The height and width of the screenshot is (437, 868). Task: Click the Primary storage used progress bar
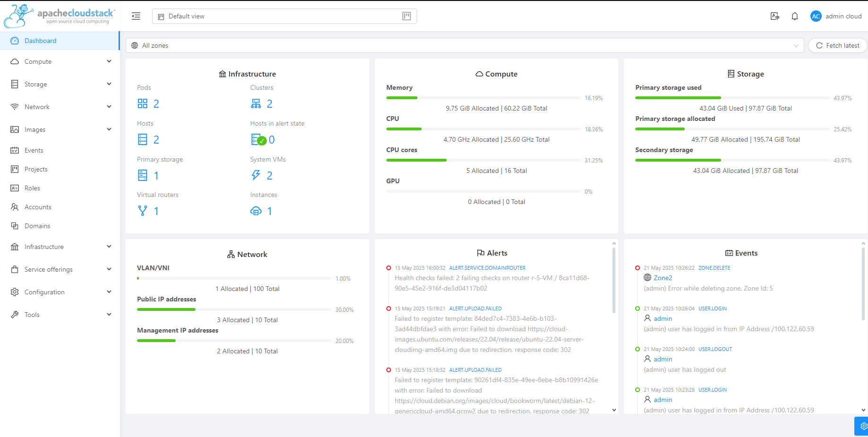[732, 98]
